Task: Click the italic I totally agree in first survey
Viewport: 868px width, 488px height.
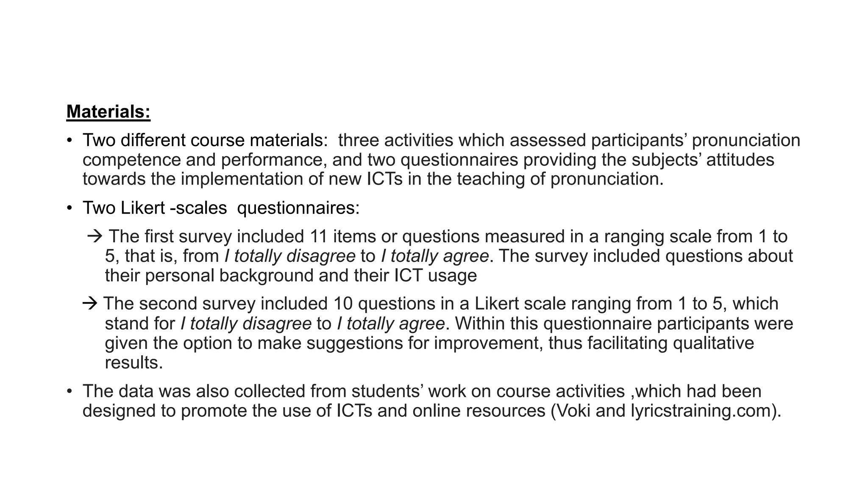Action: click(435, 256)
